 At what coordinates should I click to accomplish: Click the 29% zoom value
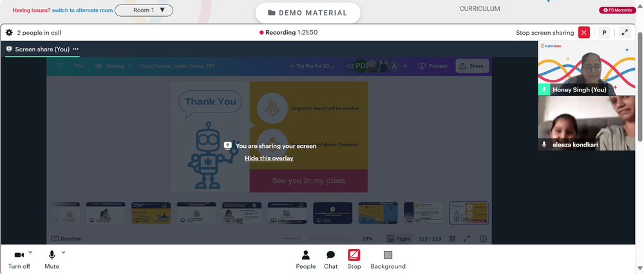coord(367,239)
